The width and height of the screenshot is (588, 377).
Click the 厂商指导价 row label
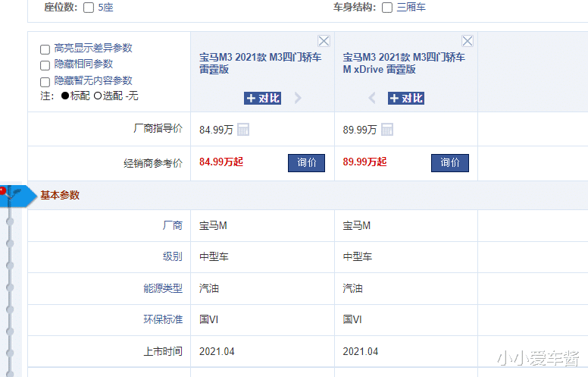pos(158,128)
